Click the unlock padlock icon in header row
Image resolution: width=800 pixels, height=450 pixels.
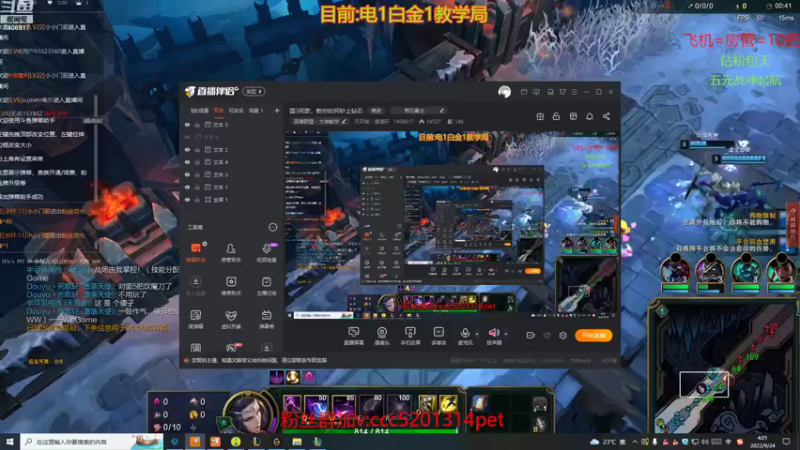tap(556, 116)
